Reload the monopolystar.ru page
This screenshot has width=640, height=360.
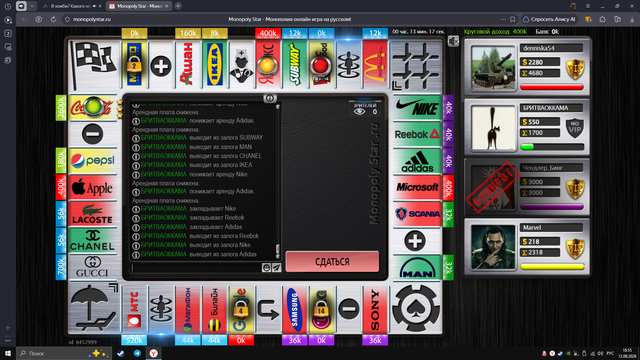tap(53, 19)
